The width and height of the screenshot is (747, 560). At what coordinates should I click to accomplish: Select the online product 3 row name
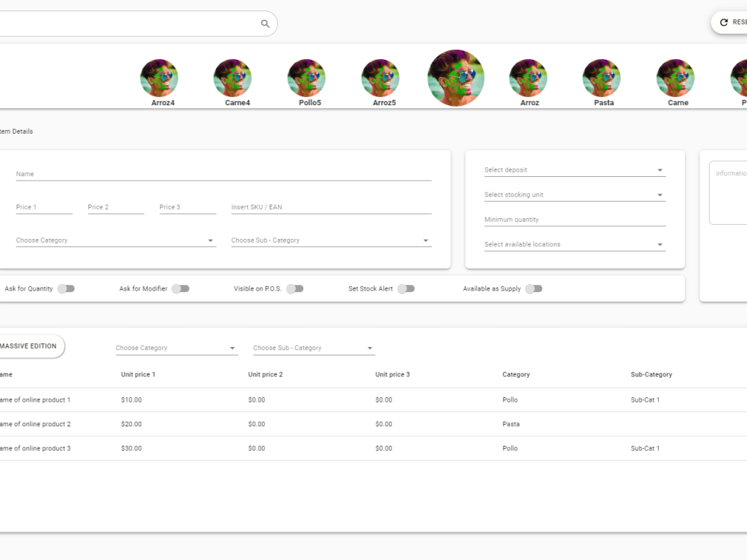point(35,449)
